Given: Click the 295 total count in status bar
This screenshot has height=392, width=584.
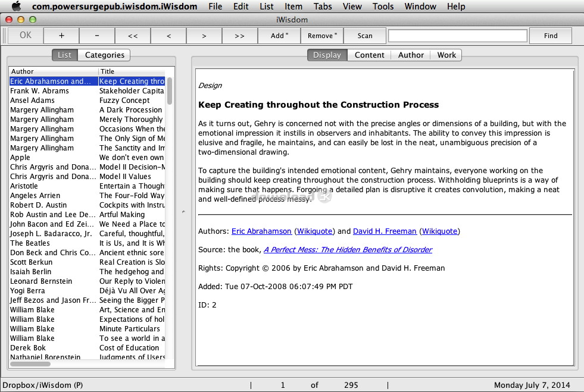Looking at the screenshot, I should click(x=351, y=385).
